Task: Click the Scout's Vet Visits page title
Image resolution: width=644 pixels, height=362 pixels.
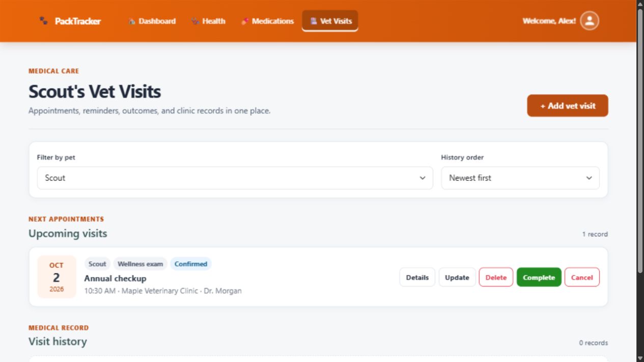Action: tap(95, 92)
